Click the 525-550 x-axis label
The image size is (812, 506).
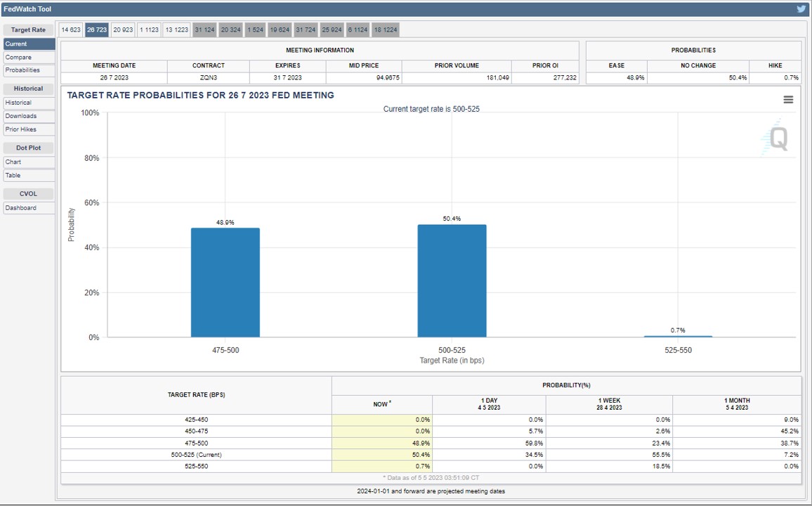(x=679, y=350)
